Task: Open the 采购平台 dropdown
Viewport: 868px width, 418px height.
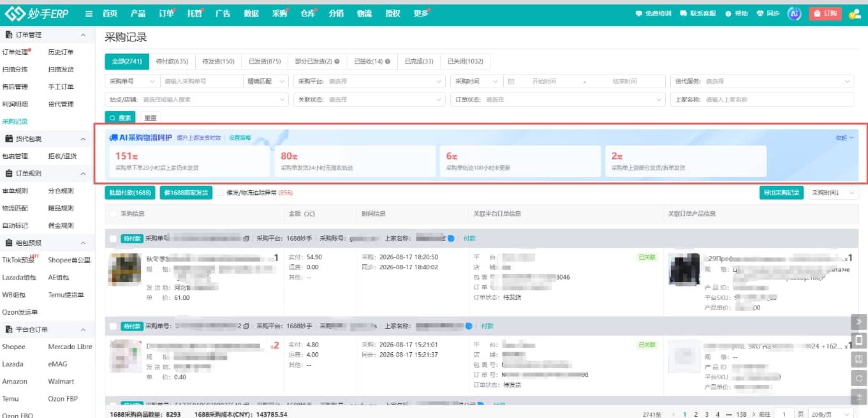Action: point(370,82)
